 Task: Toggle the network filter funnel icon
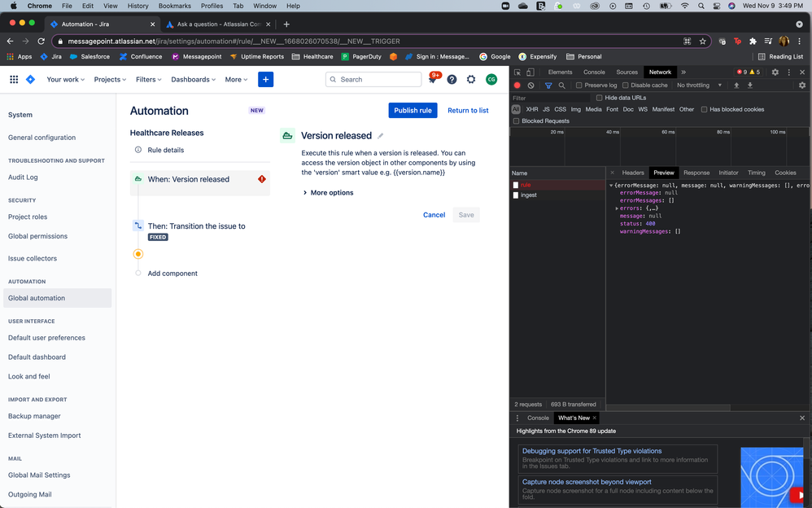[548, 85]
